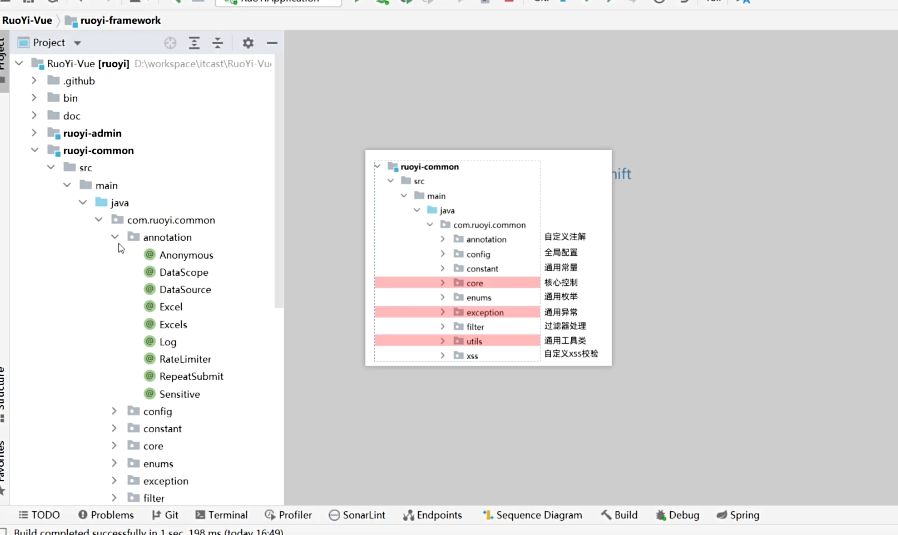Select the Anonymous annotation class
898x535 pixels.
186,255
